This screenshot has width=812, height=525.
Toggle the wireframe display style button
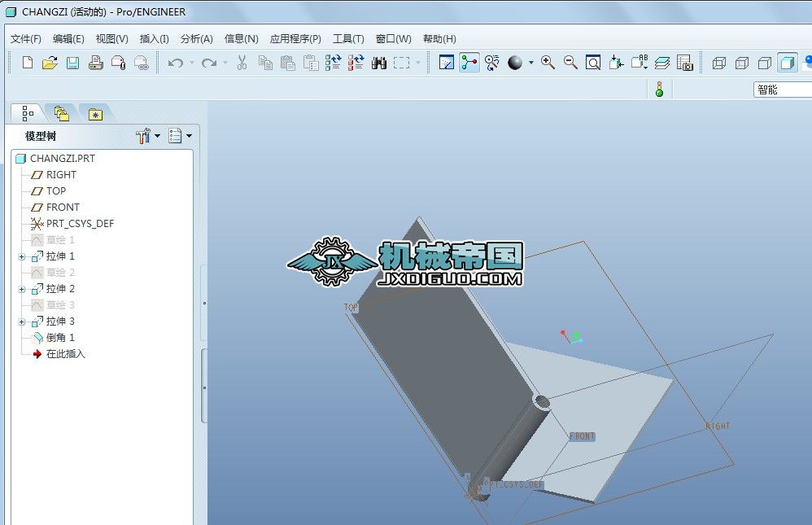(718, 63)
